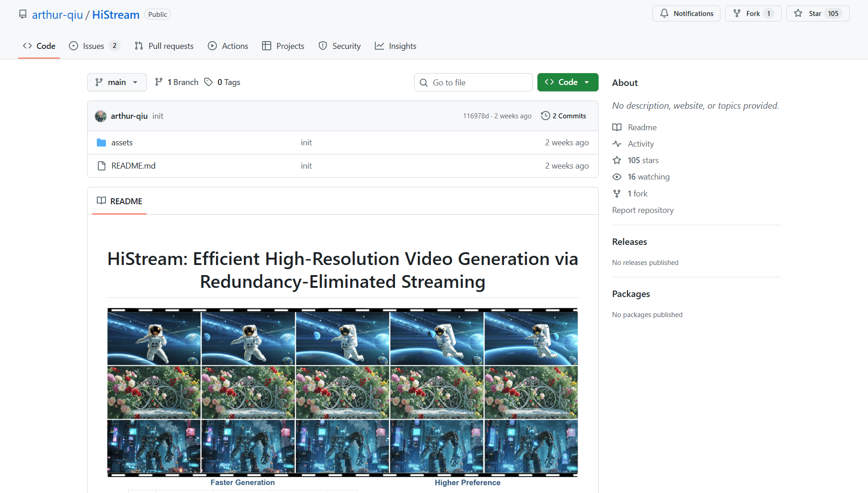Click the Notifications bell icon
The image size is (868, 493).
pos(664,14)
